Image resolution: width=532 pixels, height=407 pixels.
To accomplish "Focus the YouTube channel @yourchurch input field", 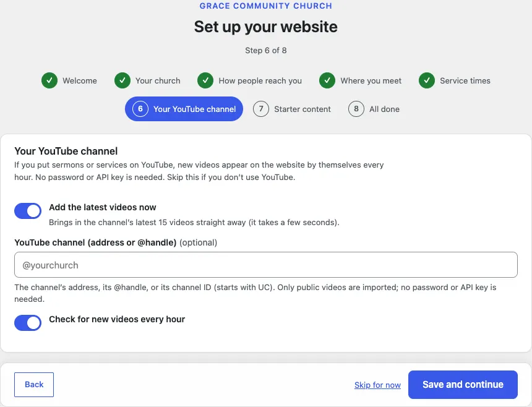I will pyautogui.click(x=266, y=265).
